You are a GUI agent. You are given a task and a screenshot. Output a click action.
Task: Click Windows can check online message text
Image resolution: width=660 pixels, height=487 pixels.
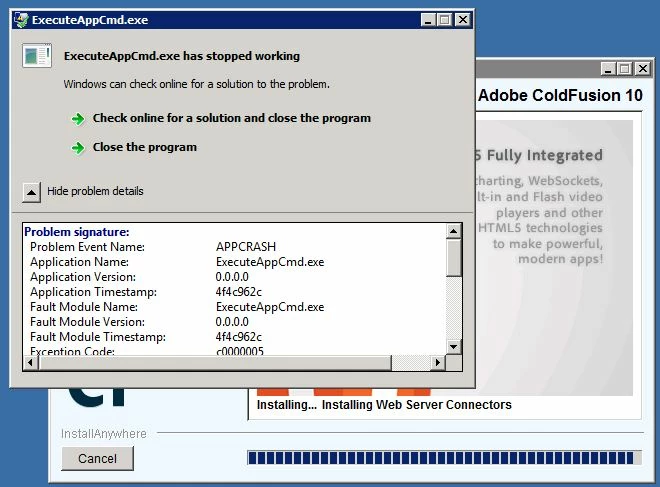tap(197, 84)
